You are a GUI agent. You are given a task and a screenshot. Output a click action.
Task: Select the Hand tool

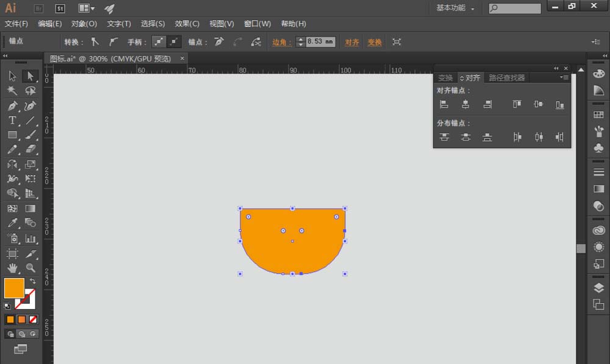tap(12, 268)
